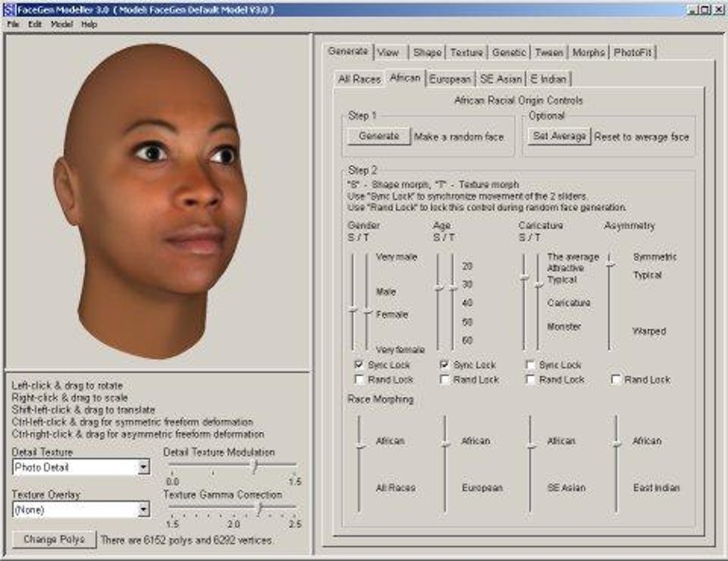Viewport: 728px width, 561px height.
Task: Switch to the Shape tab
Action: tap(427, 53)
